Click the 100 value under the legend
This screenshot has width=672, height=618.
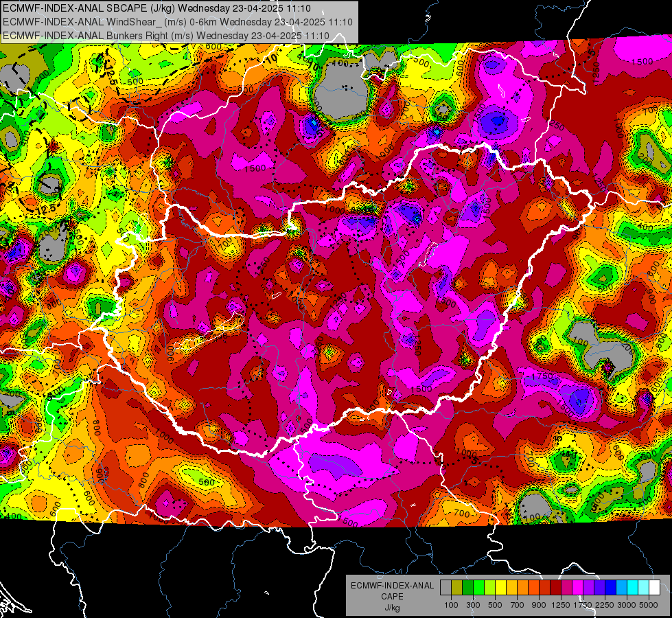tap(451, 605)
